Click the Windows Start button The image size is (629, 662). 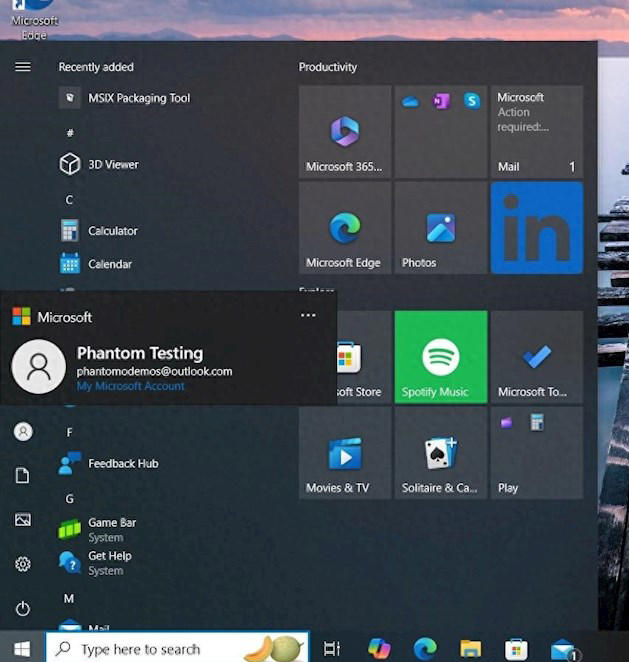[22, 649]
